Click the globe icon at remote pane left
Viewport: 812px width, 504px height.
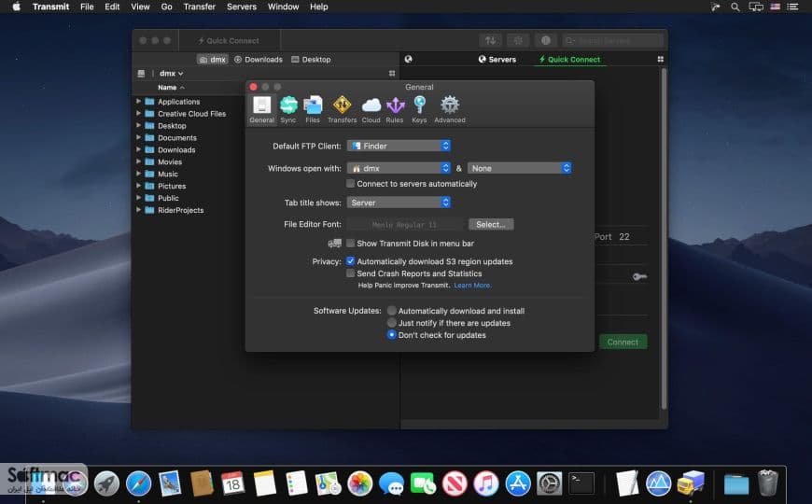click(x=408, y=60)
